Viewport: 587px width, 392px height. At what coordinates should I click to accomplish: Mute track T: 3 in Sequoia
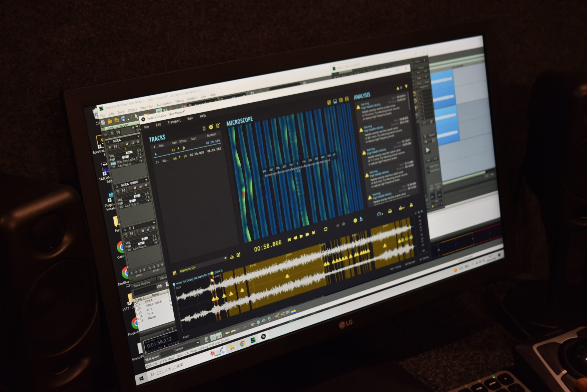(x=131, y=234)
